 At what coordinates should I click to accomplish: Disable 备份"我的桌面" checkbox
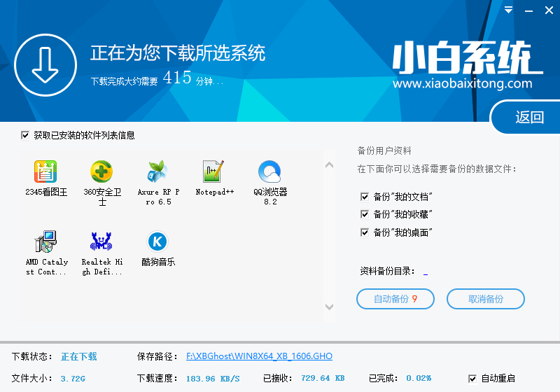pos(365,232)
